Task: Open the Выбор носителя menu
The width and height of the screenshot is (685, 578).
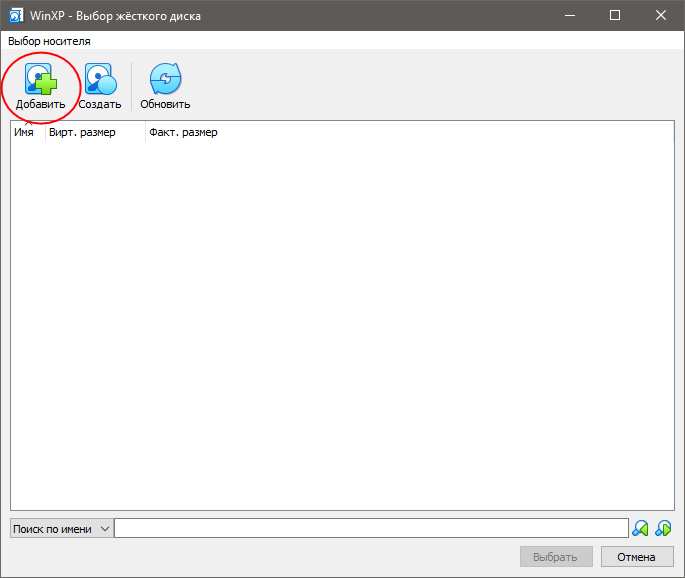Action: [49, 41]
